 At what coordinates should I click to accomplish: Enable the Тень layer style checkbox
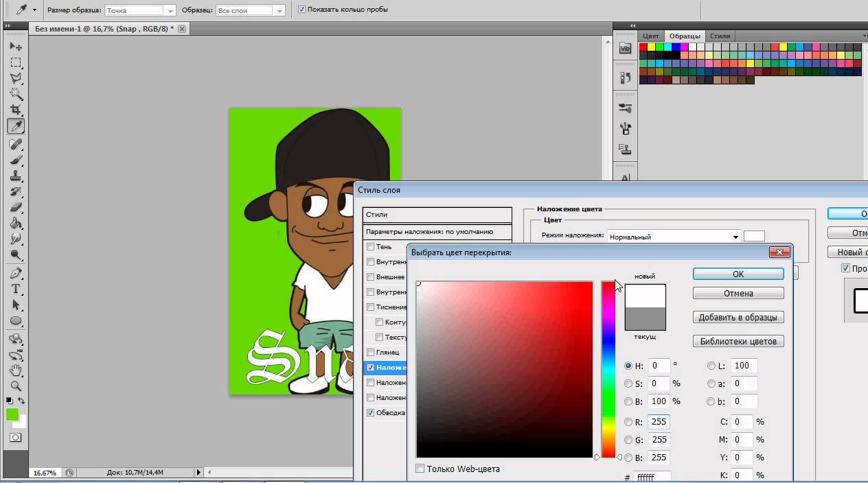[370, 247]
